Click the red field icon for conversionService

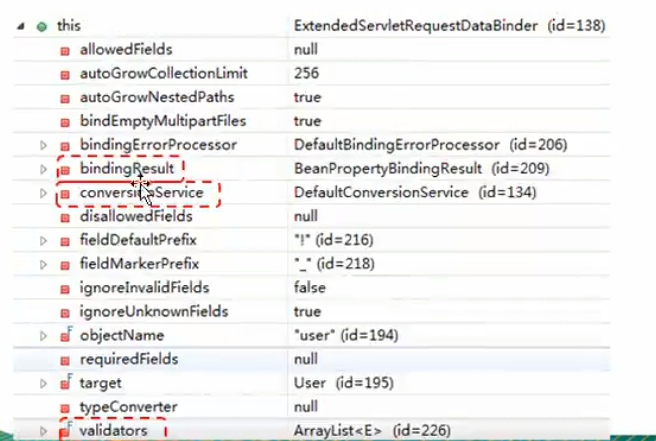click(65, 194)
